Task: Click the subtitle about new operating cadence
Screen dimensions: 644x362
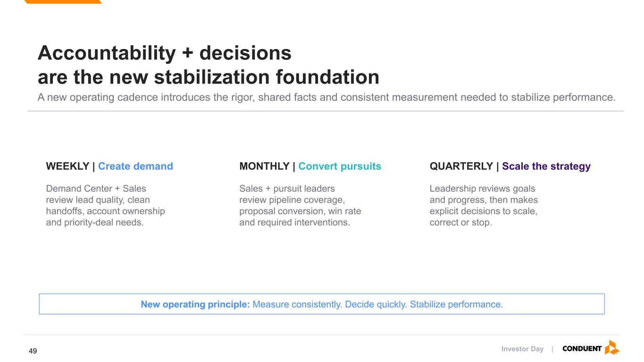Action: tap(327, 98)
